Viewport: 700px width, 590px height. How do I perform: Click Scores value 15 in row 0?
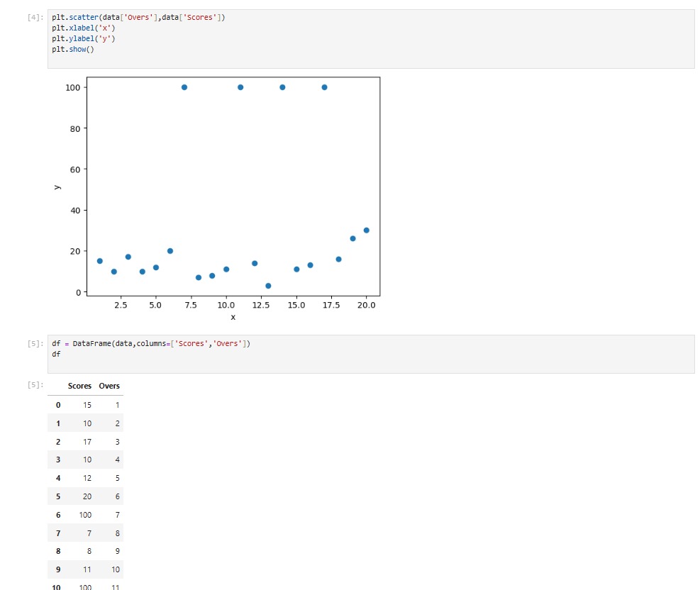tap(87, 405)
